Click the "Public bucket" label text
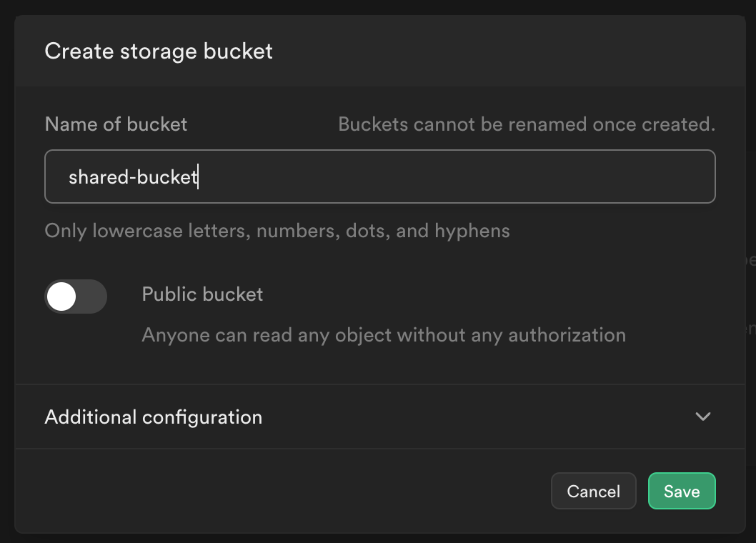The width and height of the screenshot is (756, 543). tap(202, 294)
